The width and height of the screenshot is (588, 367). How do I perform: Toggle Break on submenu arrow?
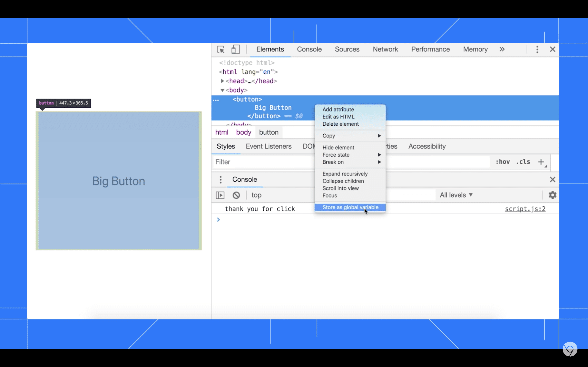point(379,162)
